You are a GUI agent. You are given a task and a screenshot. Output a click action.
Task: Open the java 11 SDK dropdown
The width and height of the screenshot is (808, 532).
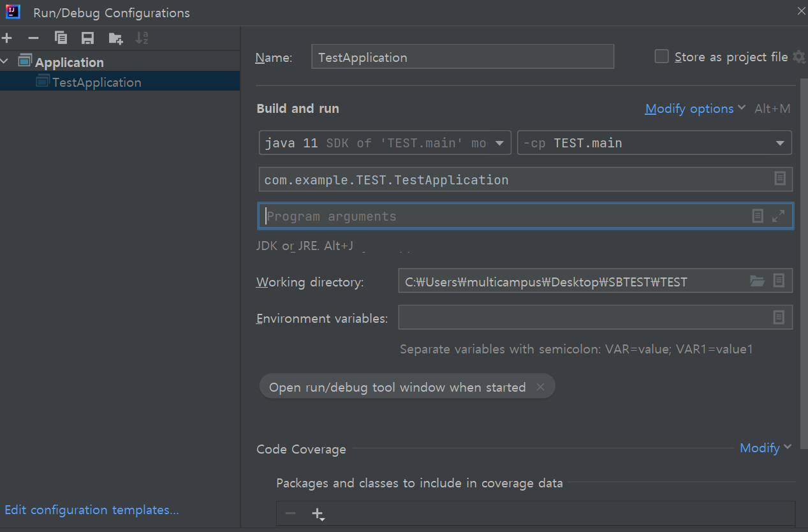click(385, 143)
